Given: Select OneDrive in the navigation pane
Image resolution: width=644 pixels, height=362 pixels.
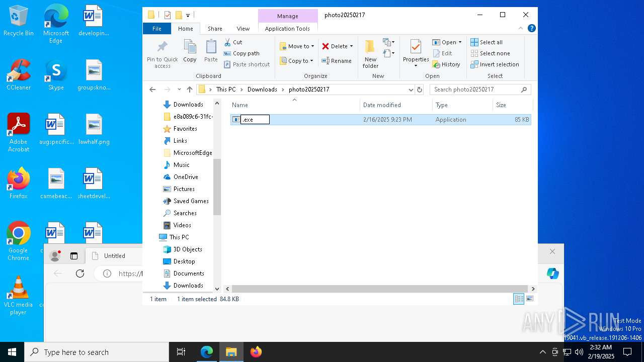Looking at the screenshot, I should point(186,177).
